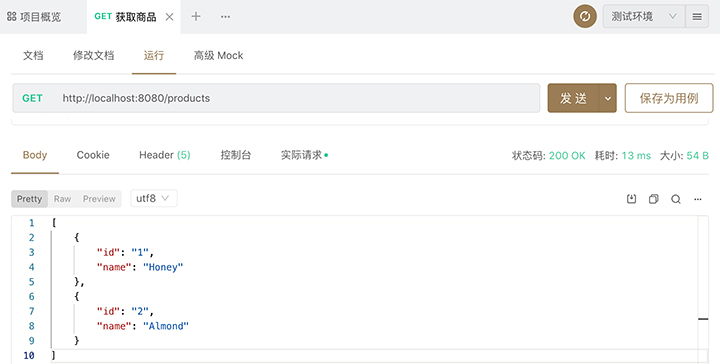
Task: Expand the 发送 button dropdown arrow
Action: point(608,98)
